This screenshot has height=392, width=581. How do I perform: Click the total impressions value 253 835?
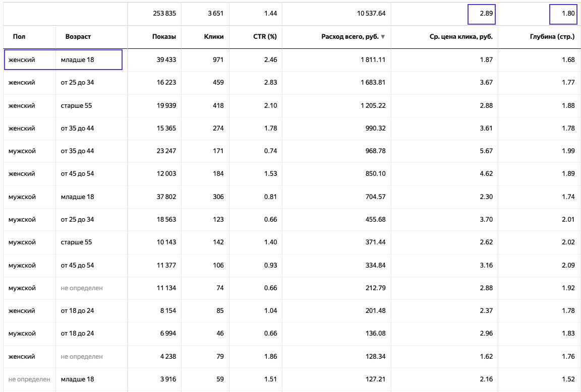pyautogui.click(x=164, y=14)
